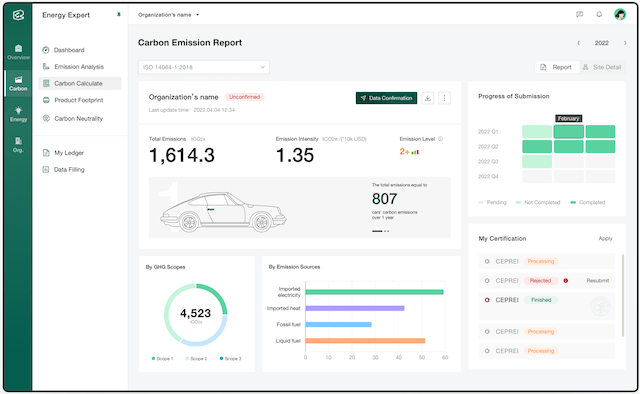The width and height of the screenshot is (640, 394).
Task: Go to next year after 2022
Action: (x=625, y=43)
